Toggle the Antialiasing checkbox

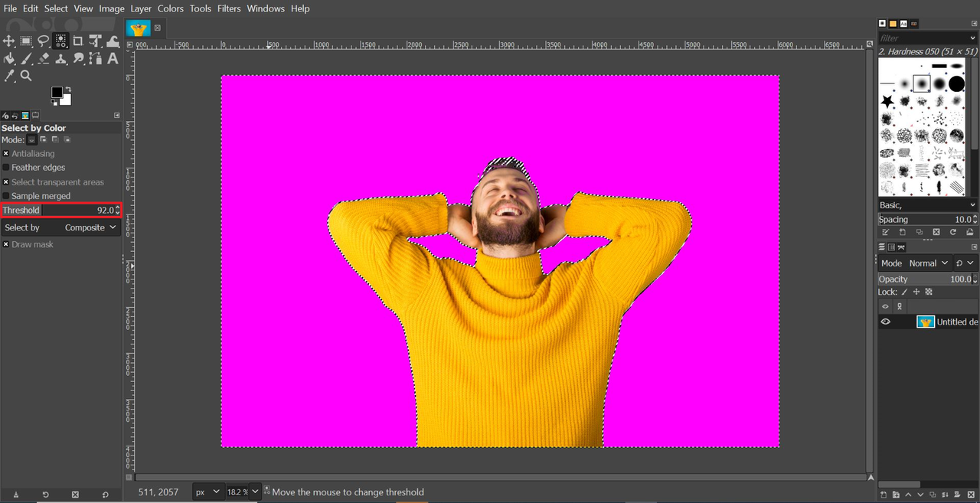[x=6, y=154]
